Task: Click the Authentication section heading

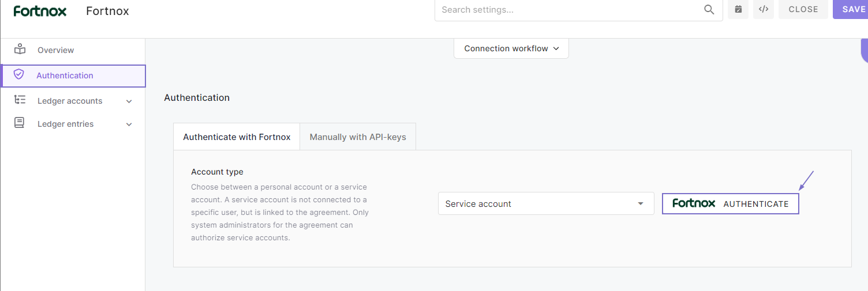Action: (197, 97)
